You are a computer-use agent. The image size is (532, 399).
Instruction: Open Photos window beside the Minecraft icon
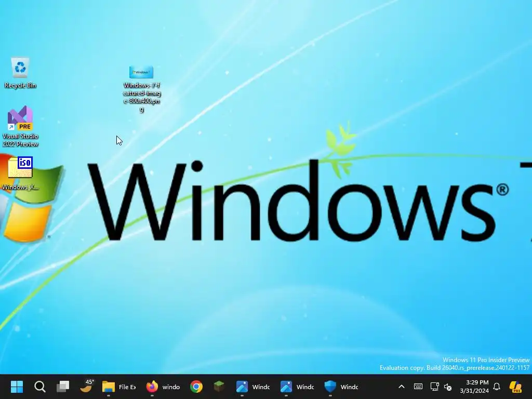pos(253,387)
